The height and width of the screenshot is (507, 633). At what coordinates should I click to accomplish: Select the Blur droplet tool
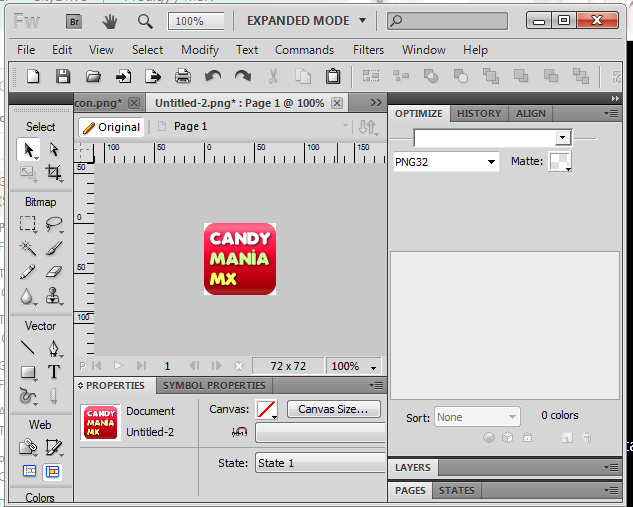27,297
